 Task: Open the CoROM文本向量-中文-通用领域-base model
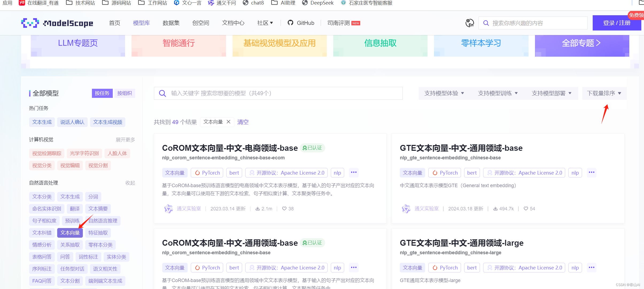tap(230, 243)
